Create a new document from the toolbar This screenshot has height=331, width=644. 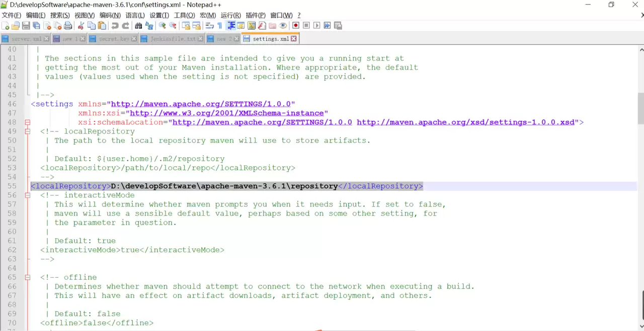[5, 26]
